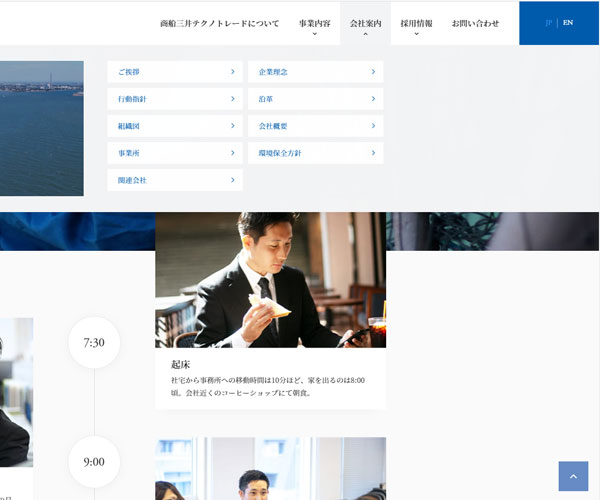The height and width of the screenshot is (500, 600).
Task: Expand the 採用情報 navigation dropdown
Action: [x=416, y=24]
